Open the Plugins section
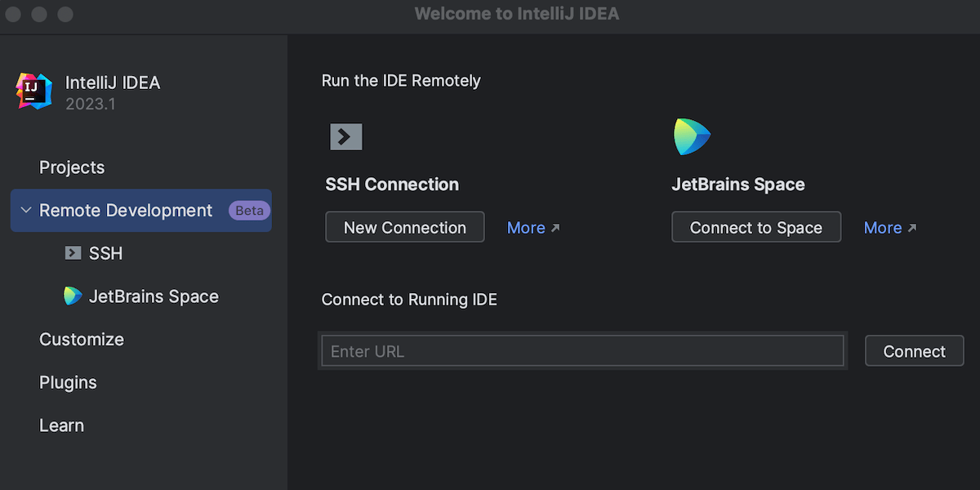The image size is (980, 490). pyautogui.click(x=68, y=383)
